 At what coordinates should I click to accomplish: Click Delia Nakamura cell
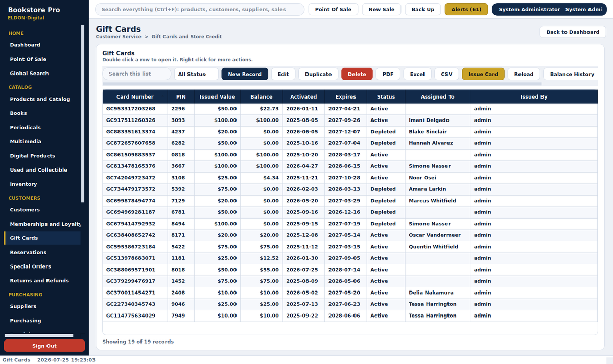(x=437, y=293)
